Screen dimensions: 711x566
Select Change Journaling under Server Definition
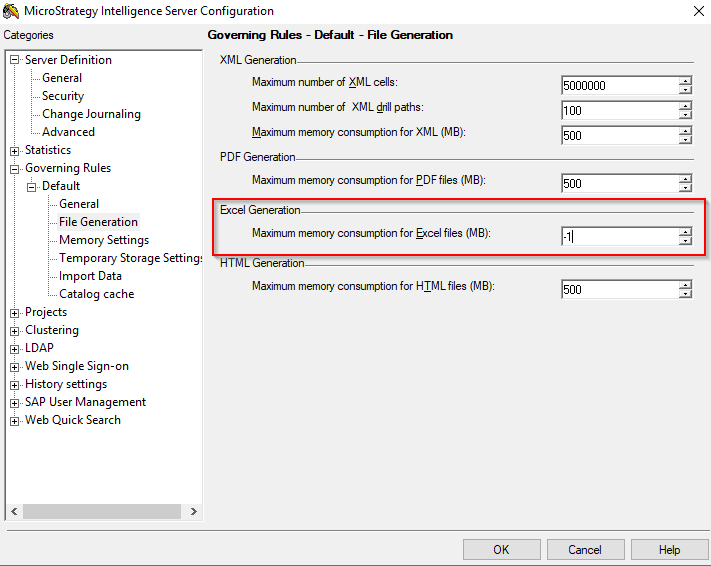(91, 114)
